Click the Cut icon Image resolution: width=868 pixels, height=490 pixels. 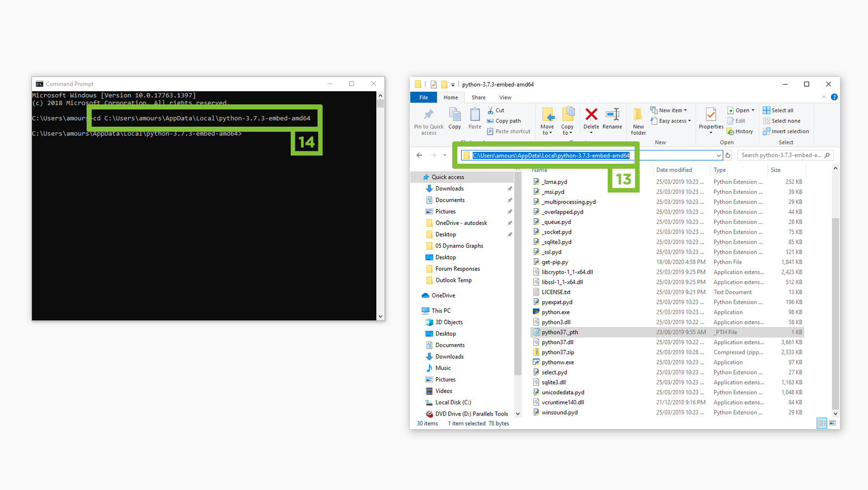(496, 110)
